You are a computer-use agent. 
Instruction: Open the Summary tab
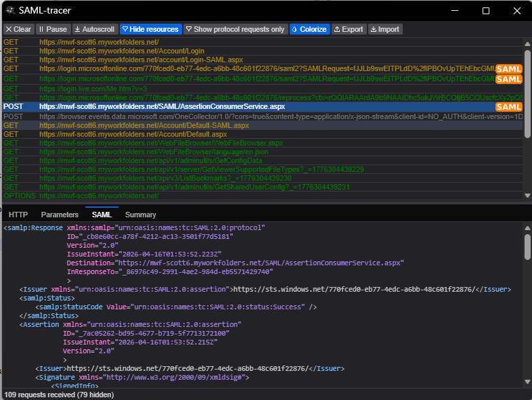(x=140, y=215)
